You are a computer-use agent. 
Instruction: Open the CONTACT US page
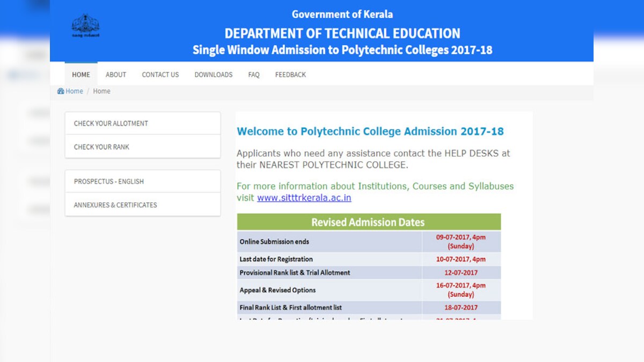(x=160, y=75)
